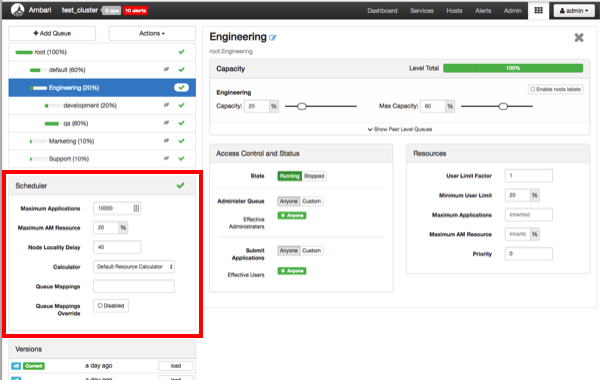Click the Max Capacity slider handle

(503, 106)
